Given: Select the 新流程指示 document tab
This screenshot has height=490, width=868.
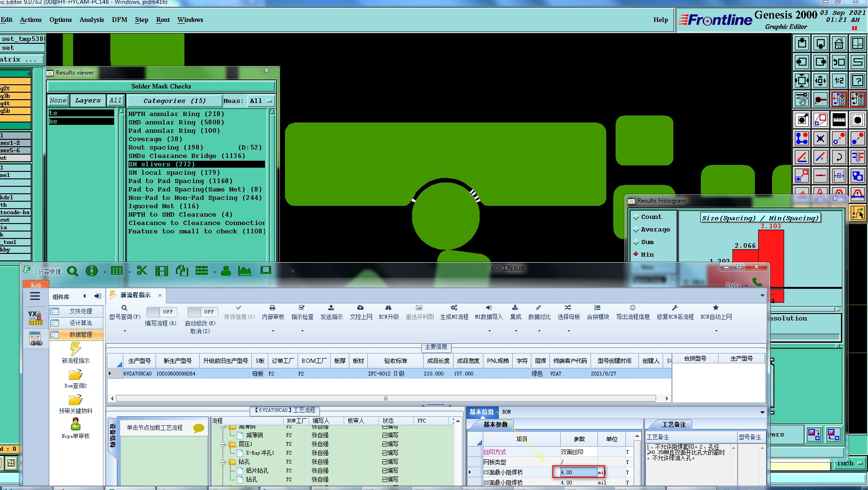Looking at the screenshot, I should [x=135, y=295].
